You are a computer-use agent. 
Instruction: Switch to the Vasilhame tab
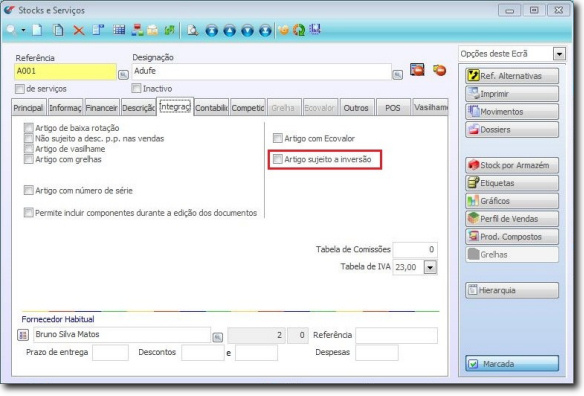(x=430, y=108)
